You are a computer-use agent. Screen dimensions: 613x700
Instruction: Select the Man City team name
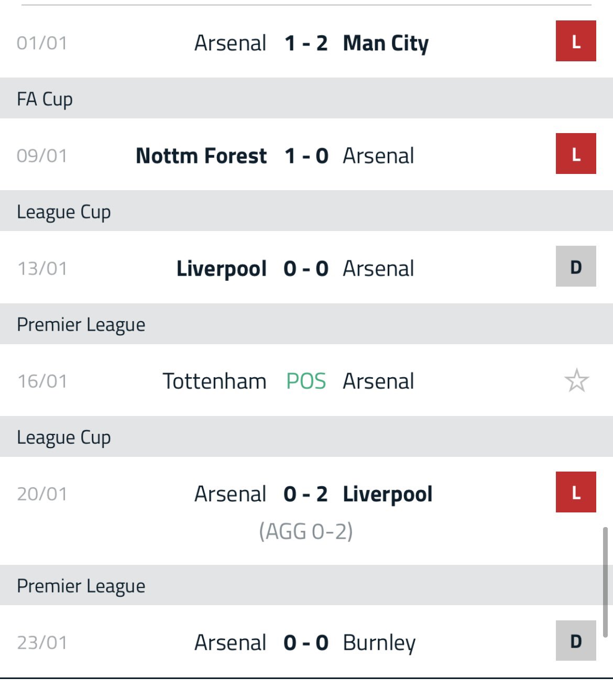click(386, 43)
